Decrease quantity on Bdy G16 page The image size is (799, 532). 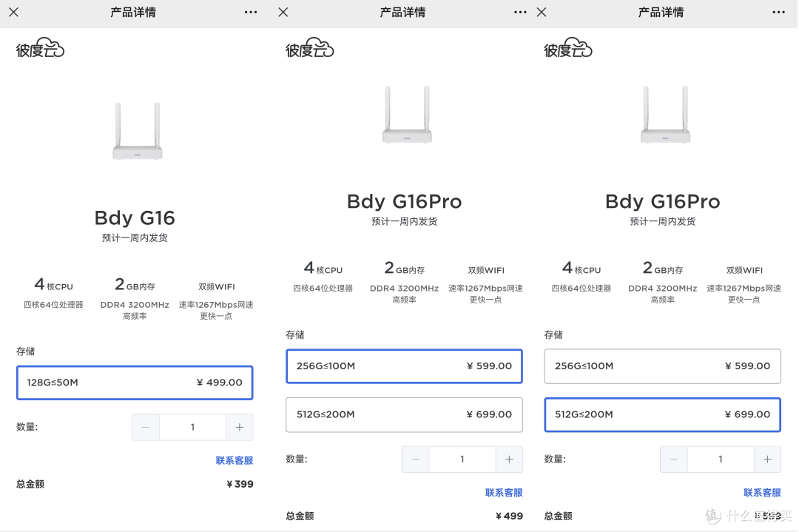[146, 427]
